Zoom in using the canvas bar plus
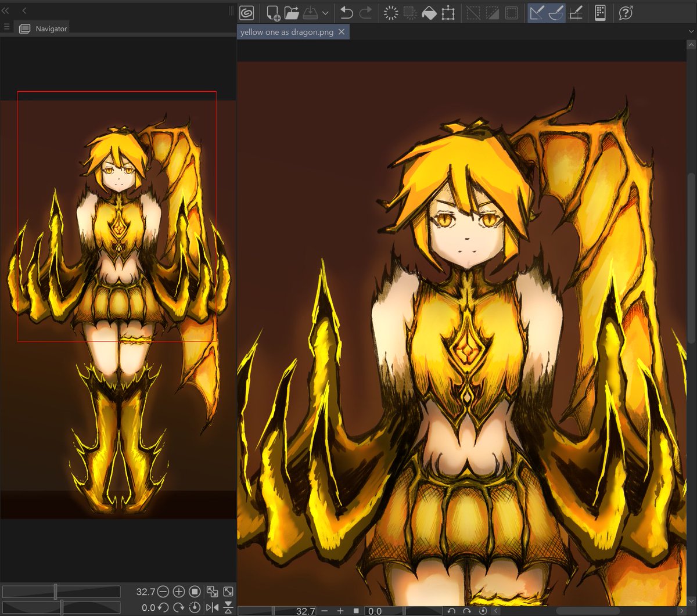The height and width of the screenshot is (616, 697). 341,611
